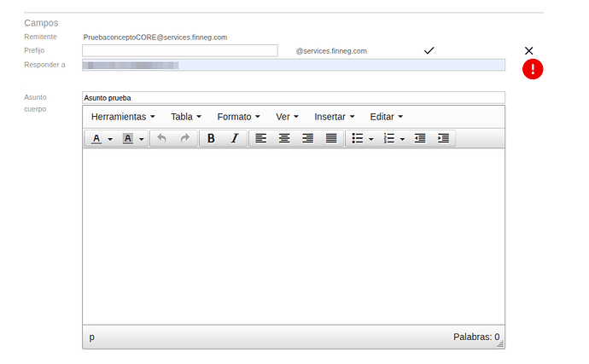Open text color dropdown arrow
Viewport: 589px width, 364px height.
coord(110,139)
